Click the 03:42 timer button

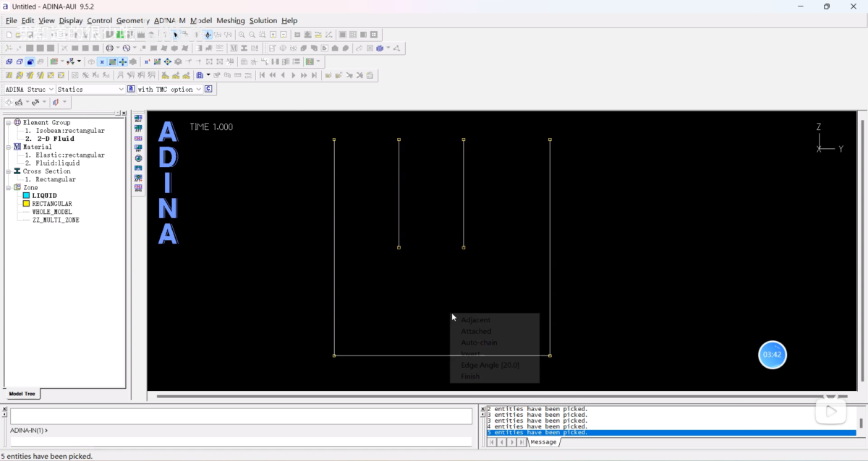(x=773, y=355)
